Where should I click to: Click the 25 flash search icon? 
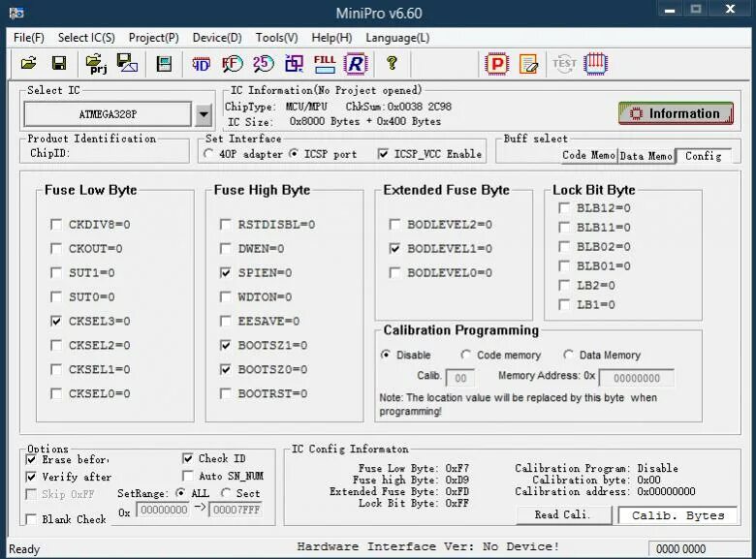click(x=264, y=64)
